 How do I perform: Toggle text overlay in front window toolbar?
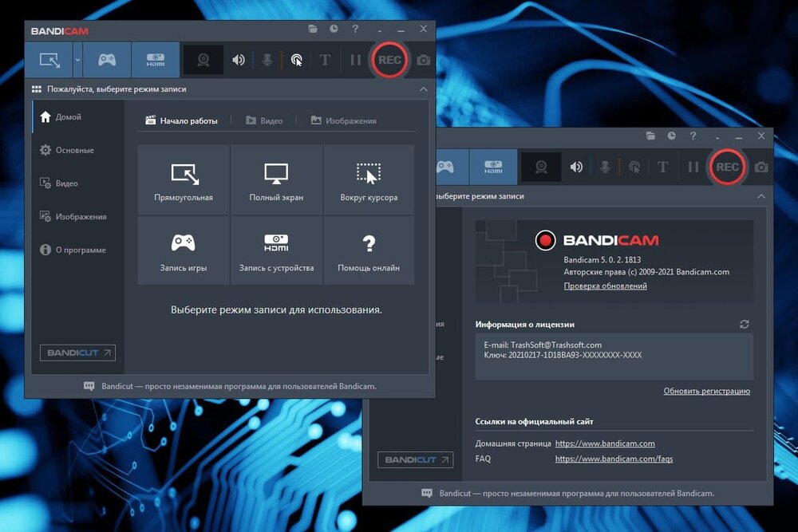coord(325,60)
